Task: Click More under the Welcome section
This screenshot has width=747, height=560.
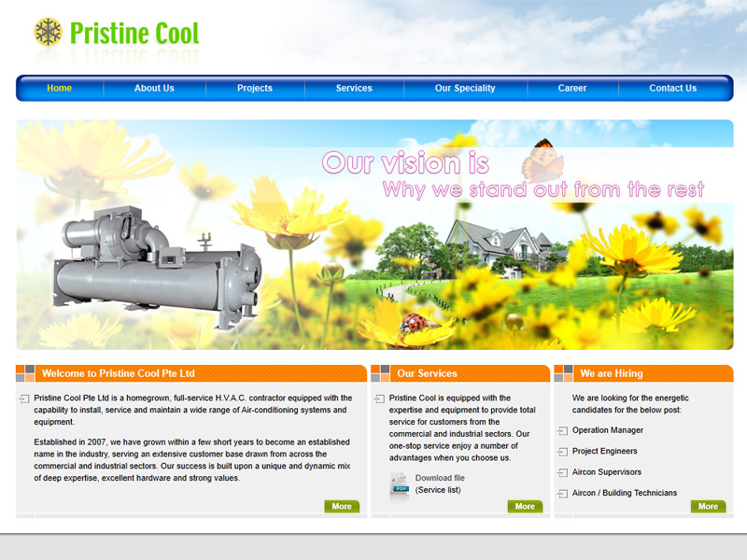Action: click(342, 506)
